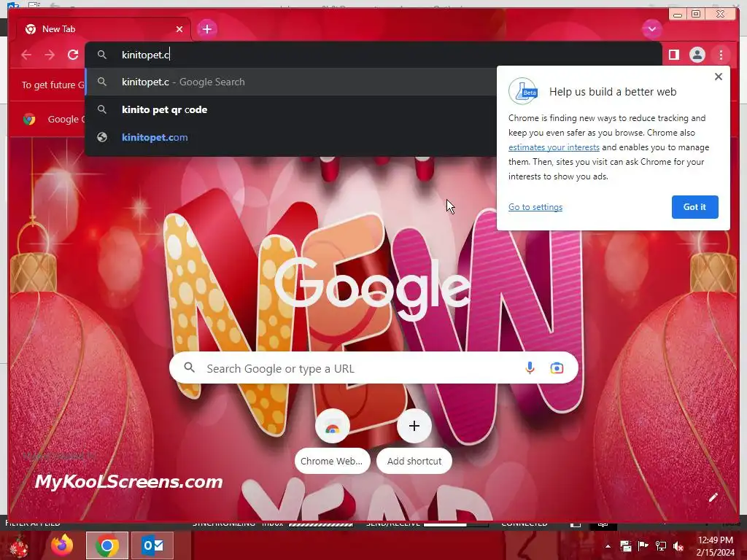Open the clock showing 12:49 PM
747x560 pixels.
(715, 546)
